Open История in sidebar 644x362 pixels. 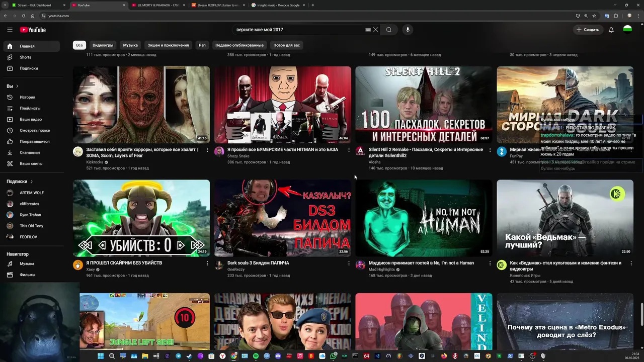coord(31,97)
